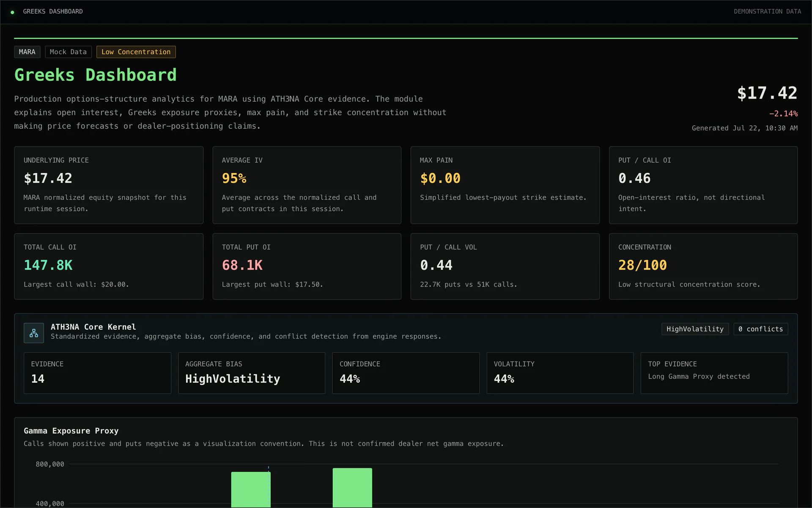
Task: Click the ATH3NA Core Kernel heading
Action: (93, 327)
